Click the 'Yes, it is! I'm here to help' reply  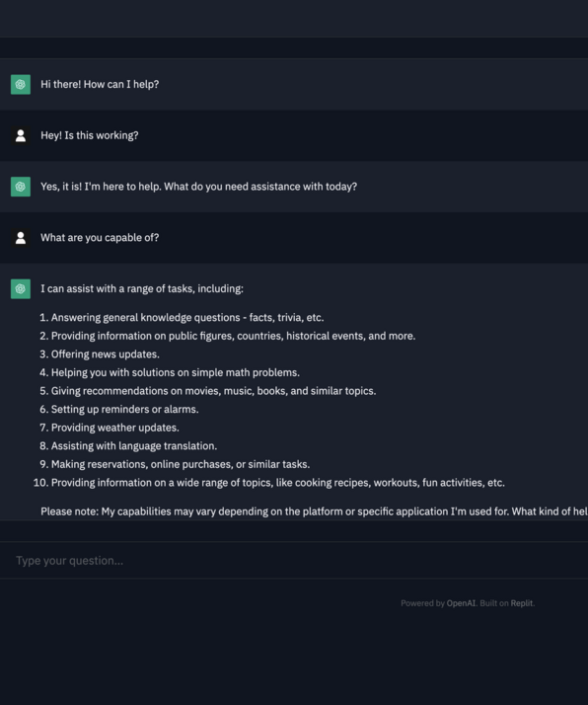pos(198,187)
